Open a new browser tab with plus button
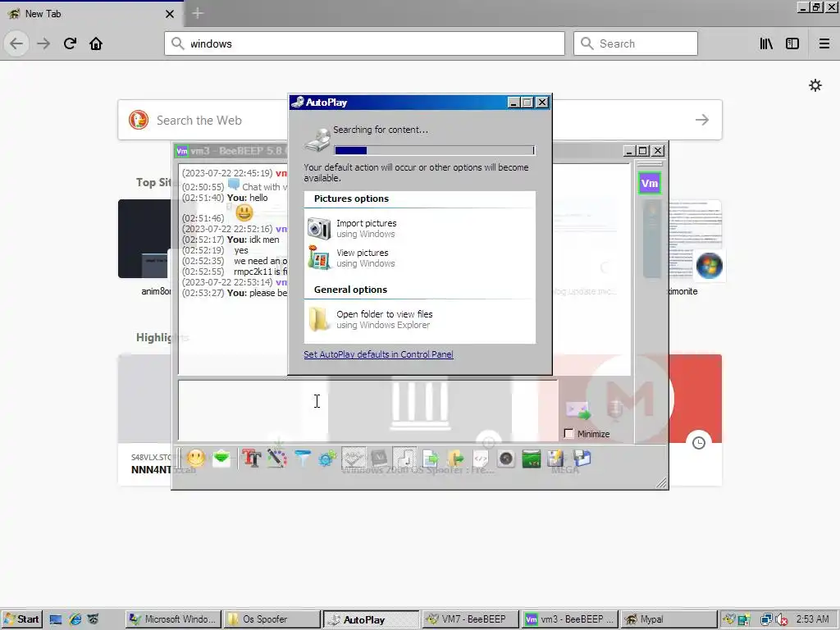840x630 pixels. [x=198, y=13]
